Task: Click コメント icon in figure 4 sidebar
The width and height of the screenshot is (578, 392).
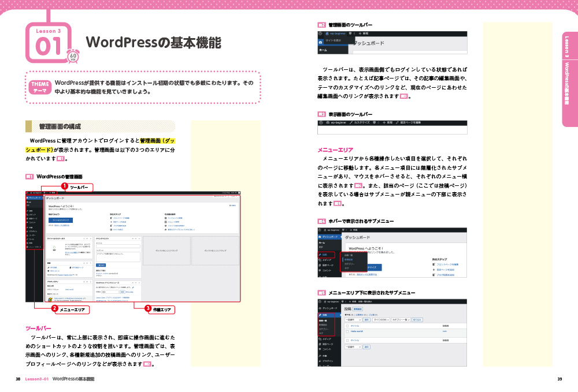Action: point(320,270)
